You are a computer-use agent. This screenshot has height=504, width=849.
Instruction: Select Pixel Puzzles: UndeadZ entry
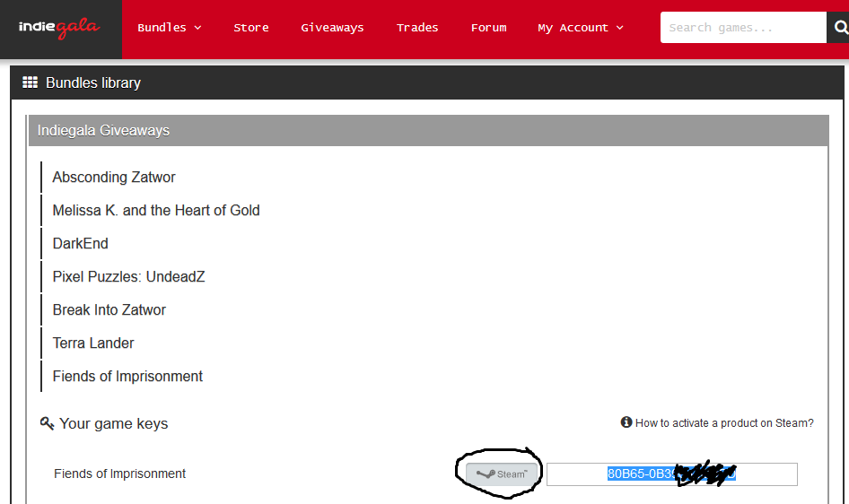coord(128,277)
